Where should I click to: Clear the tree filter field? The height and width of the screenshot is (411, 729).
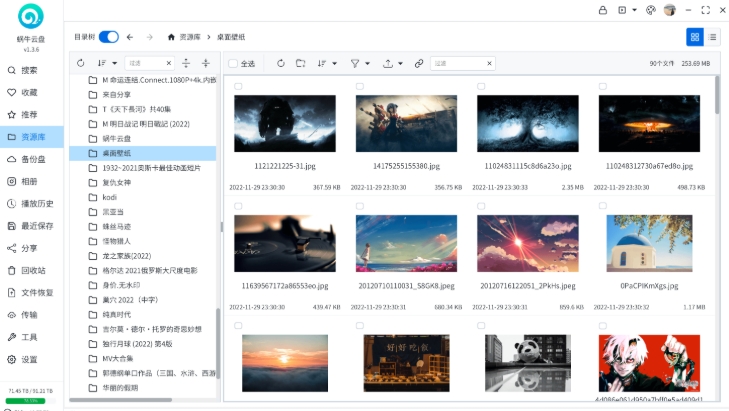point(169,63)
